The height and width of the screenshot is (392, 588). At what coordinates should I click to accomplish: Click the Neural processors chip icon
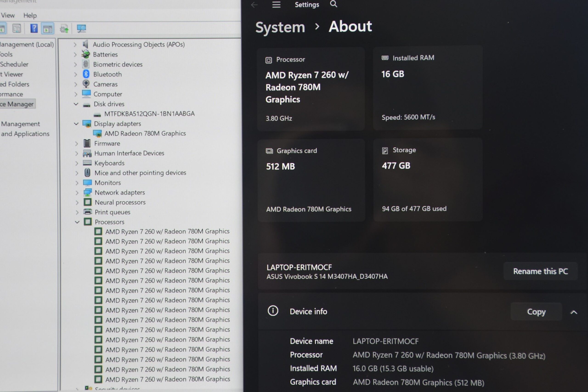tap(88, 202)
